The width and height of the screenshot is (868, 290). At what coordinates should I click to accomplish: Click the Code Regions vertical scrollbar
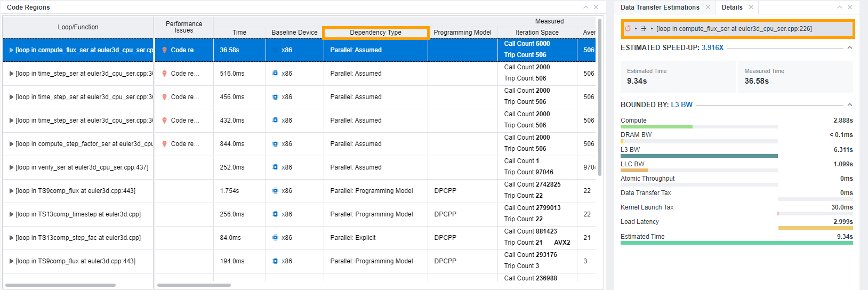(600, 96)
